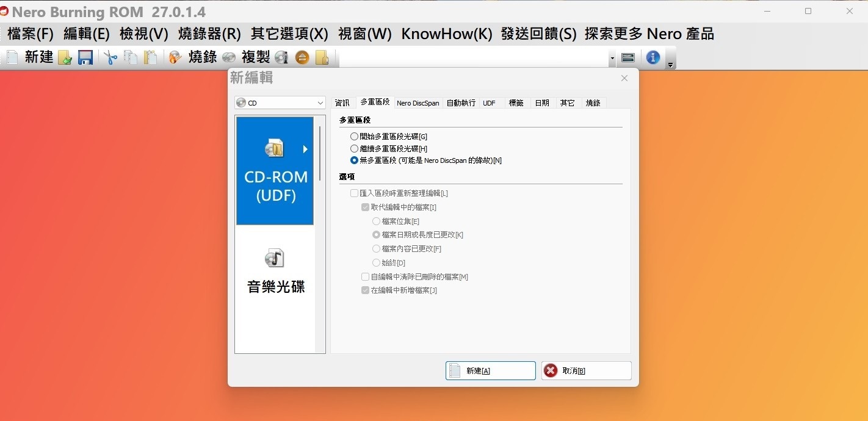Click the 取消[B] cancel button

[587, 370]
